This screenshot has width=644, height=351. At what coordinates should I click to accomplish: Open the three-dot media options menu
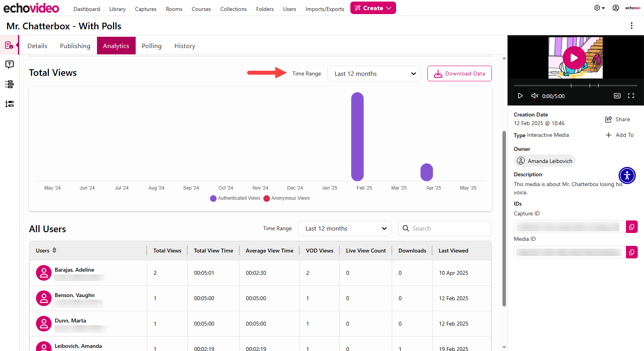[631, 25]
